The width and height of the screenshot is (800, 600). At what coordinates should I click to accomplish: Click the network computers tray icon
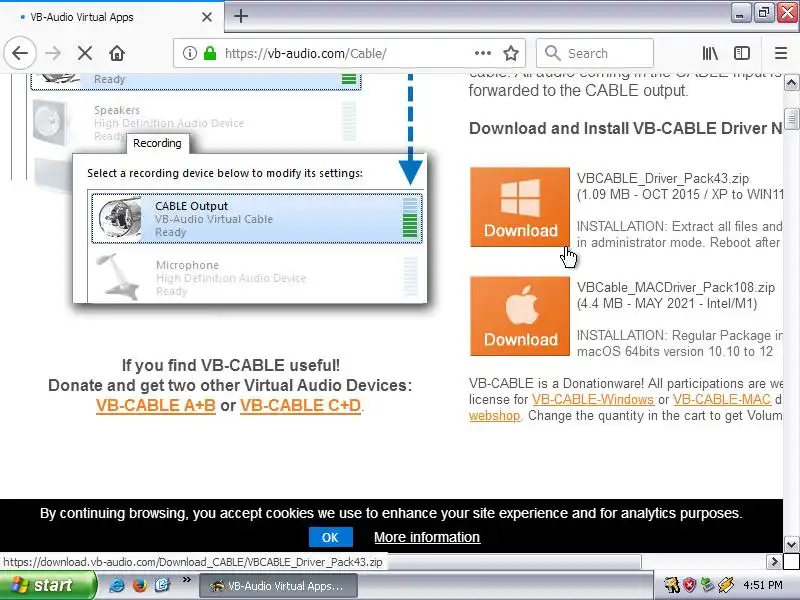[707, 585]
